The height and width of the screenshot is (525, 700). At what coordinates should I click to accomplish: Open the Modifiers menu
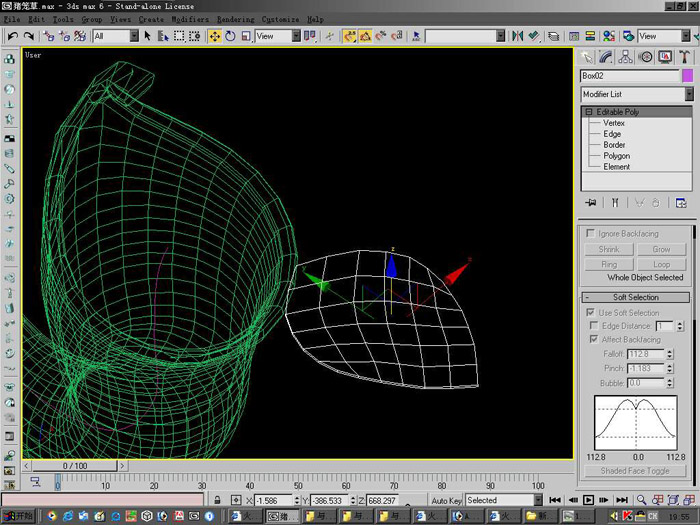coord(190,19)
